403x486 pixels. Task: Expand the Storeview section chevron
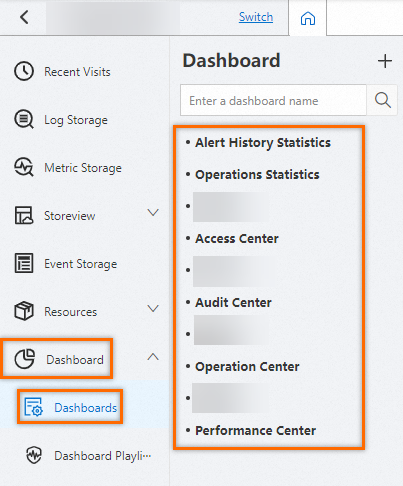153,213
